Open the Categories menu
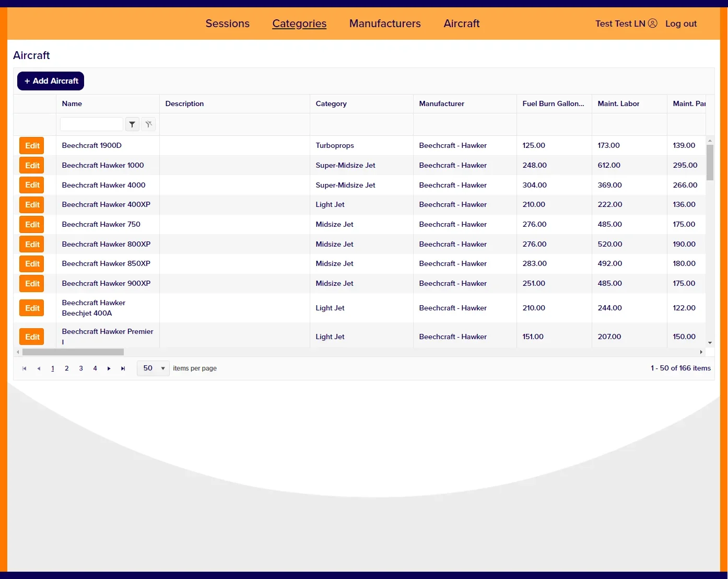Image resolution: width=728 pixels, height=579 pixels. pos(299,24)
